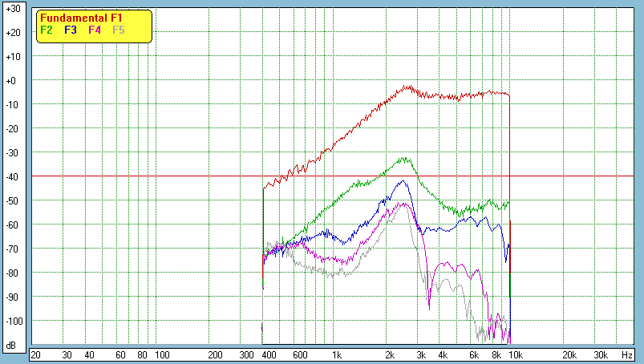This screenshot has width=644, height=364.
Task: Click the dB unit label on vertical axis
Action: tap(12, 345)
